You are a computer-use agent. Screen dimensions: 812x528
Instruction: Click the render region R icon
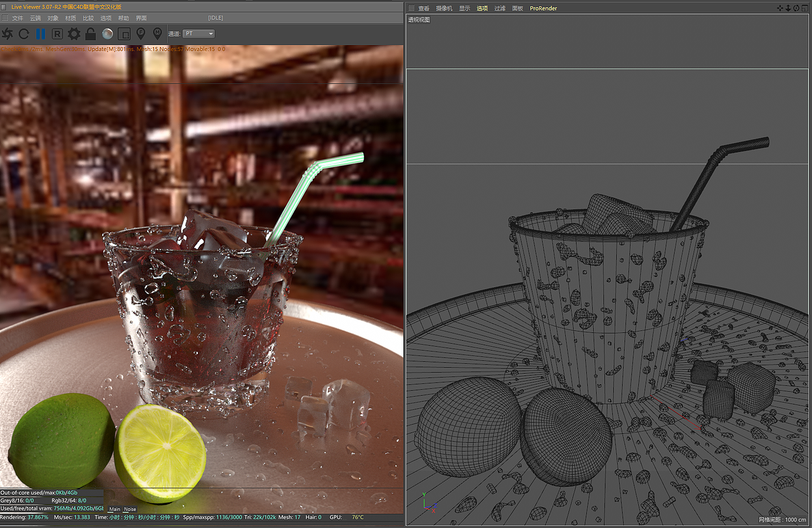click(57, 34)
